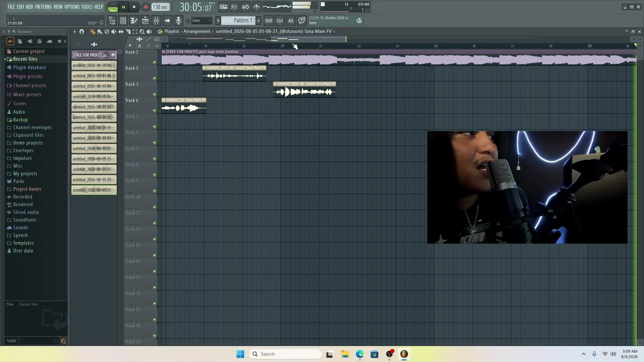Open the Templates folder in browser

23,243
